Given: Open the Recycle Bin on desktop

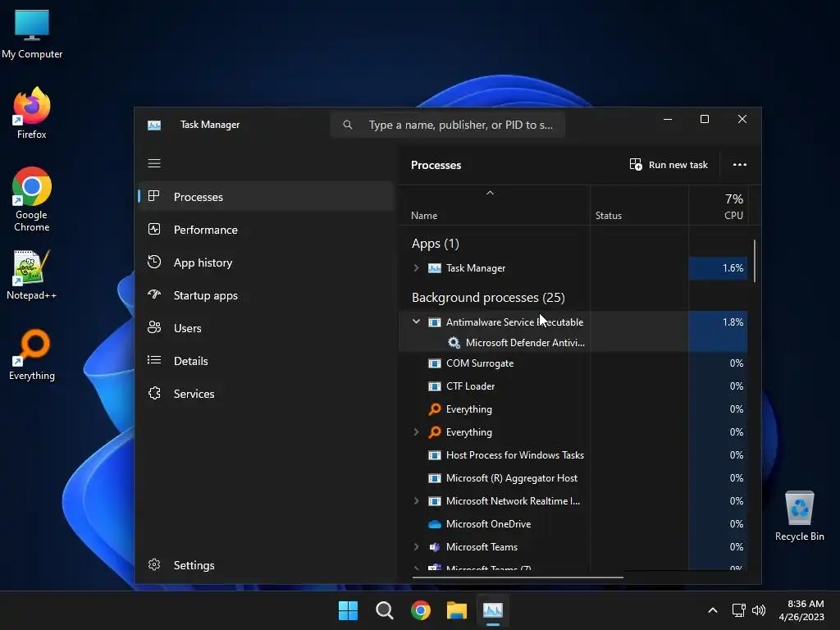Looking at the screenshot, I should [799, 516].
